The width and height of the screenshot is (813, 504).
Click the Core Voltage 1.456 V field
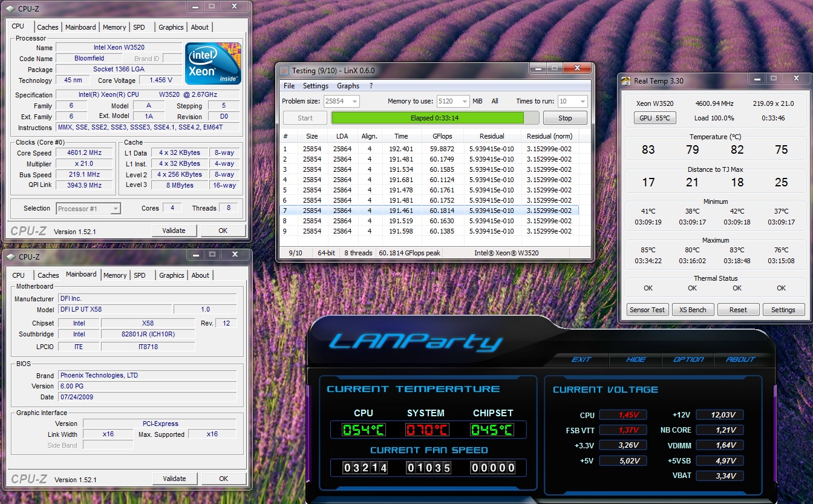click(x=160, y=80)
